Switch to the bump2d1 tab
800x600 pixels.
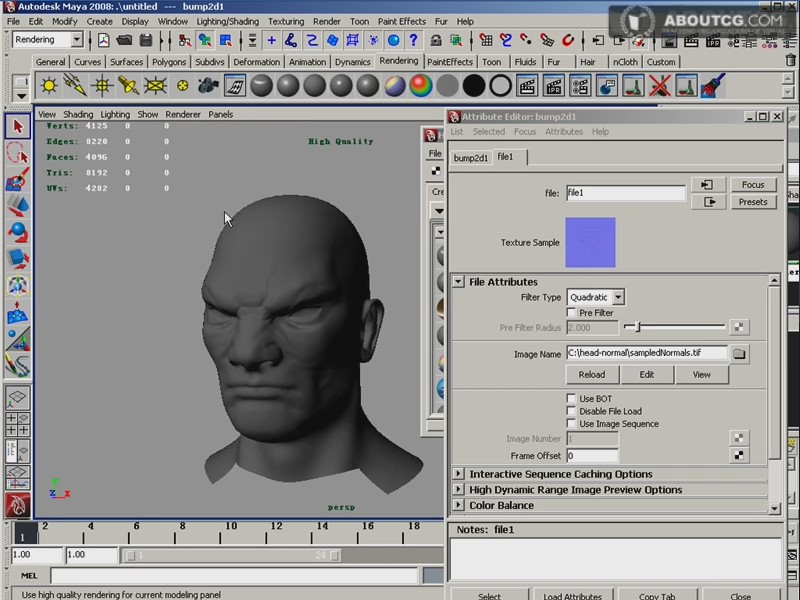pos(470,158)
